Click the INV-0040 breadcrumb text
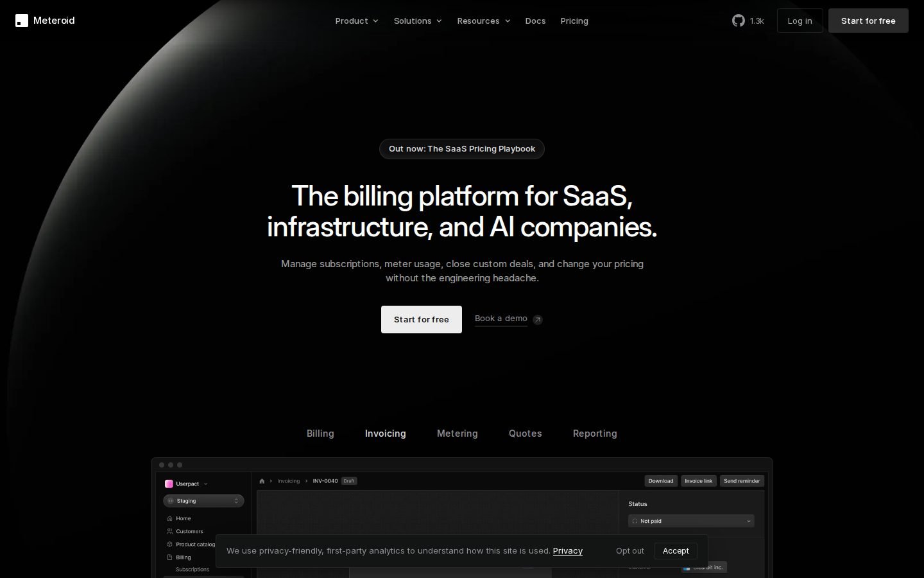Viewport: 924px width, 578px height. pyautogui.click(x=325, y=481)
